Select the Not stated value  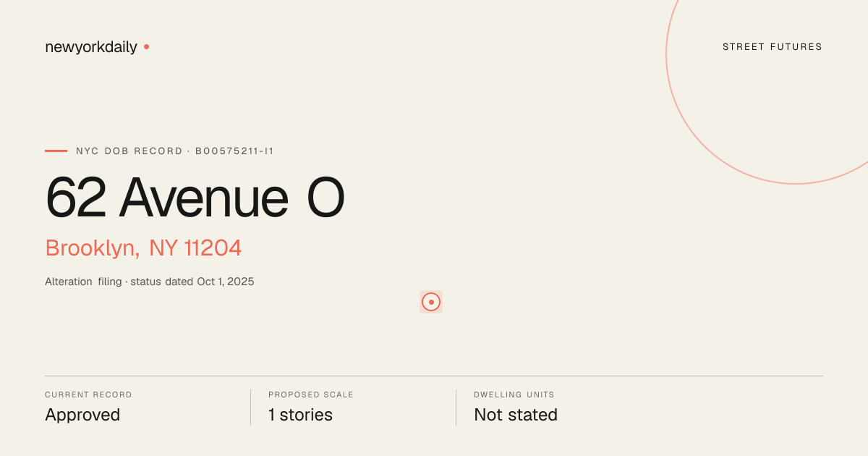pyautogui.click(x=516, y=415)
